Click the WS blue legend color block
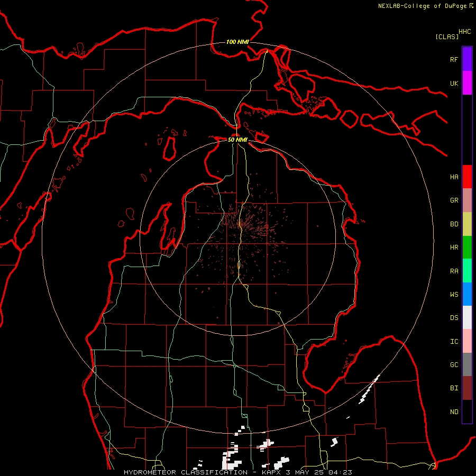 coord(467,294)
